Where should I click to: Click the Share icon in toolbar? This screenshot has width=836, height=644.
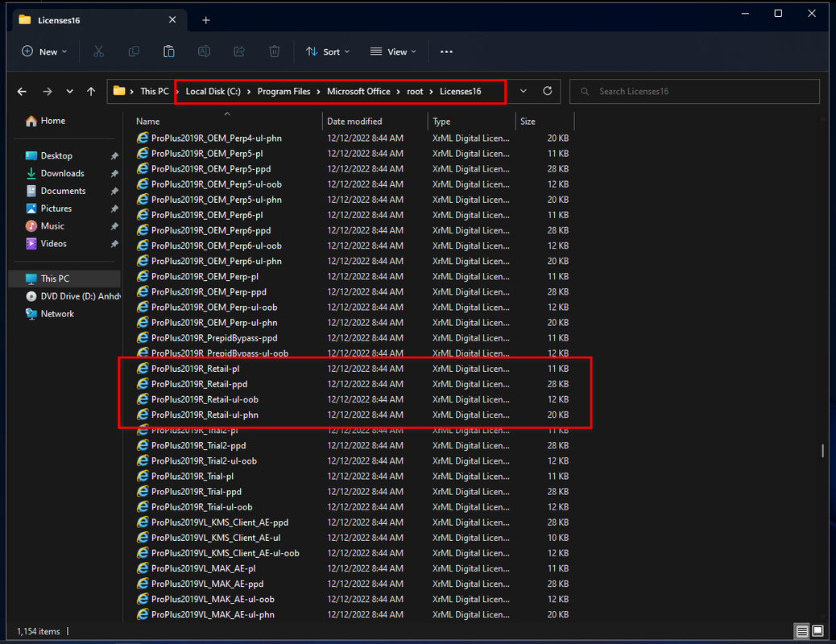(x=239, y=52)
